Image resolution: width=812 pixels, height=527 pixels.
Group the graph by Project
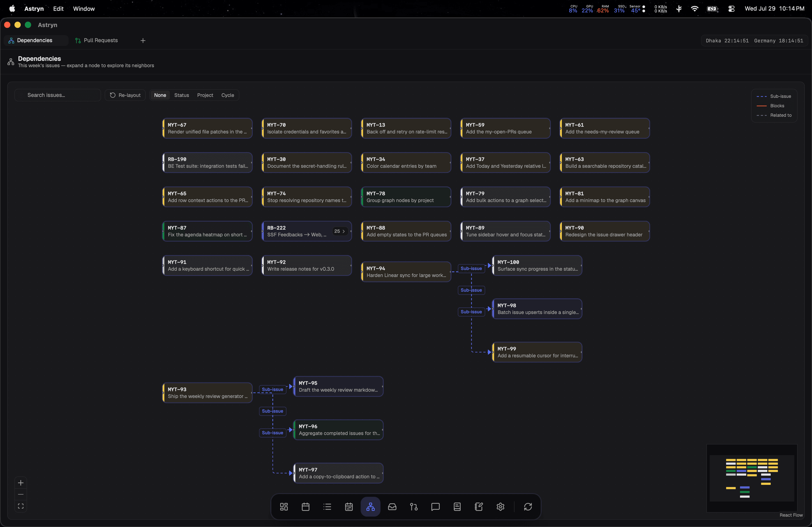pyautogui.click(x=205, y=95)
